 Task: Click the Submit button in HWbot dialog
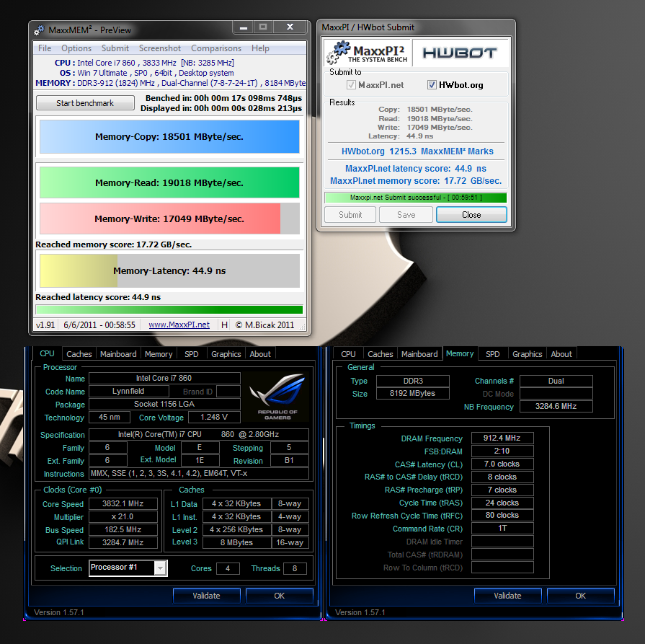click(350, 214)
